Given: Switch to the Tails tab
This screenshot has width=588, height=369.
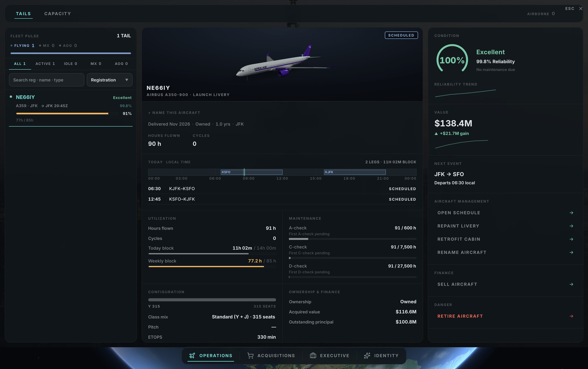Looking at the screenshot, I should (23, 14).
